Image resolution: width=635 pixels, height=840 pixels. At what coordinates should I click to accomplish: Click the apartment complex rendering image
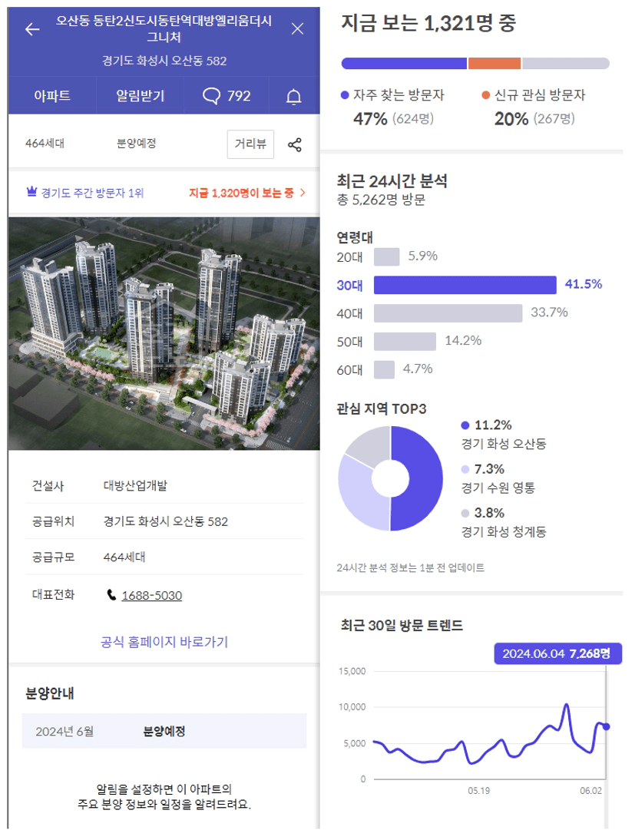(x=164, y=333)
